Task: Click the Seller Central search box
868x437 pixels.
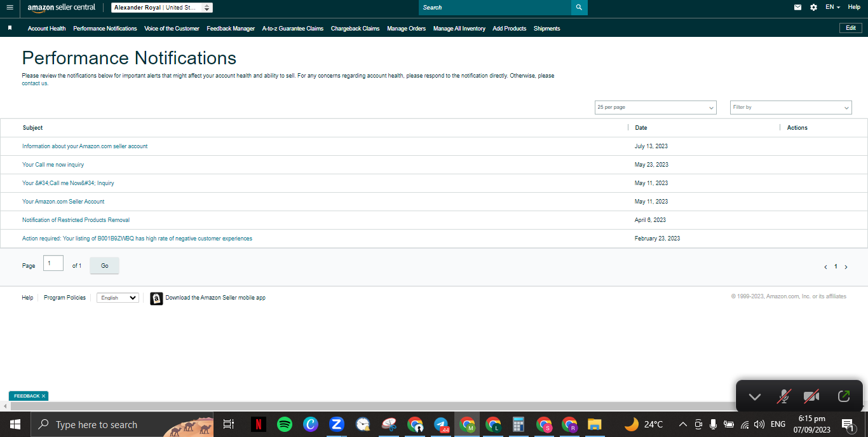Action: point(495,8)
